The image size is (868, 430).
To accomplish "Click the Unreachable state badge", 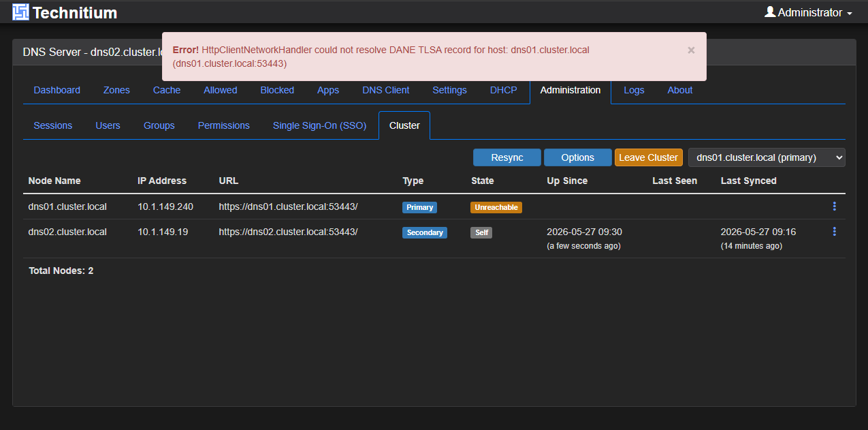I will tap(496, 207).
